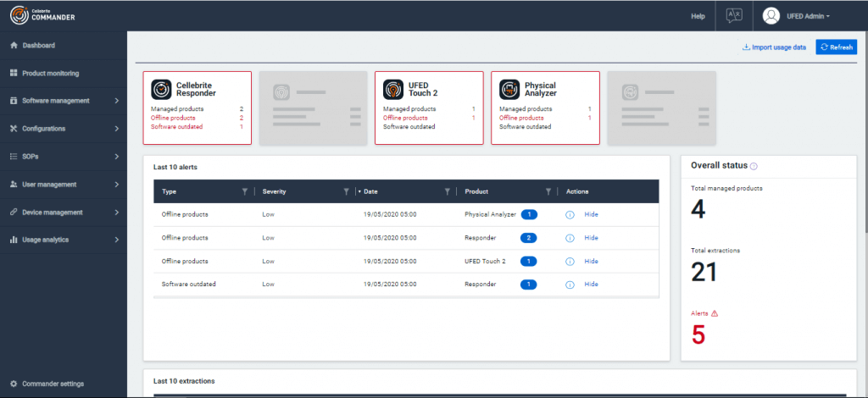Click the Refresh button
This screenshot has height=398, width=868.
tap(836, 47)
